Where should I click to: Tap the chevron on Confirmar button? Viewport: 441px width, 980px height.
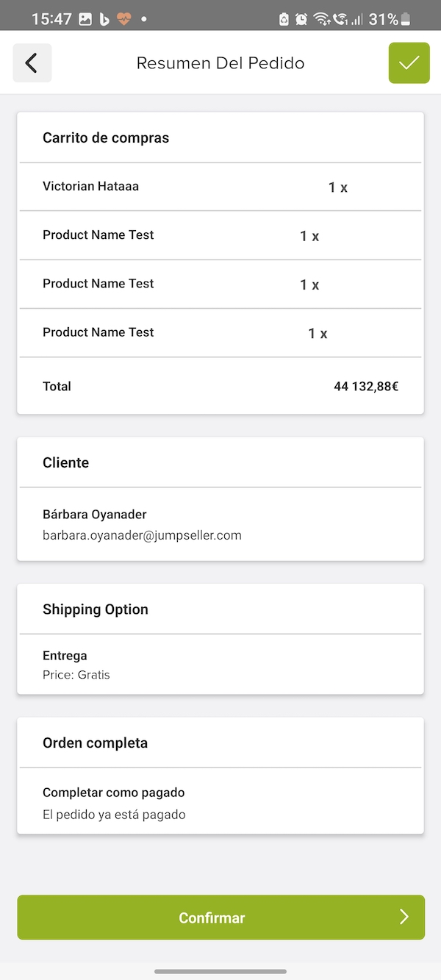tap(404, 916)
